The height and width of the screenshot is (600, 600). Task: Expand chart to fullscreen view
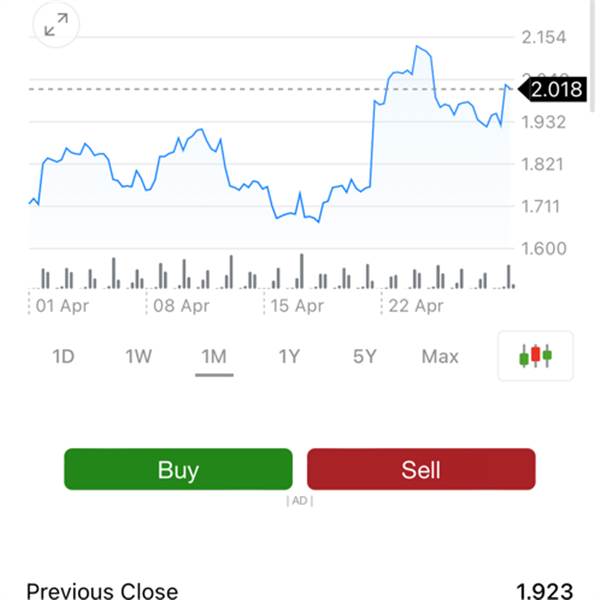point(56,24)
